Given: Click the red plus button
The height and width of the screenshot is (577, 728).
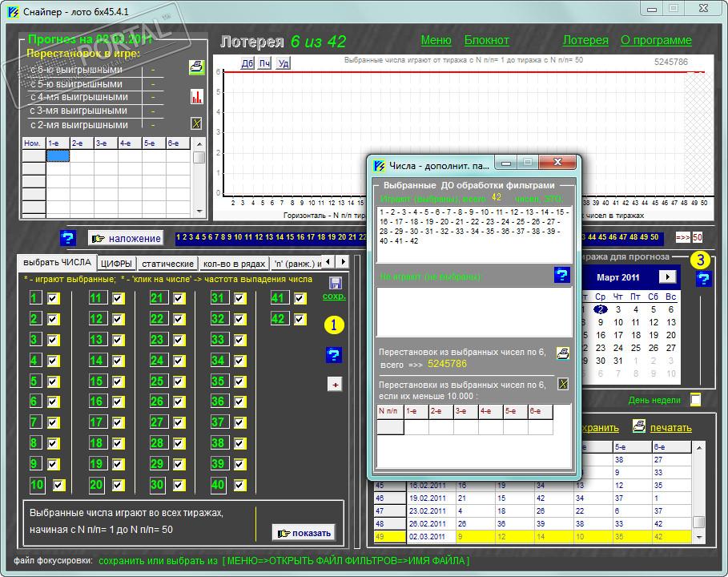Looking at the screenshot, I should (335, 384).
